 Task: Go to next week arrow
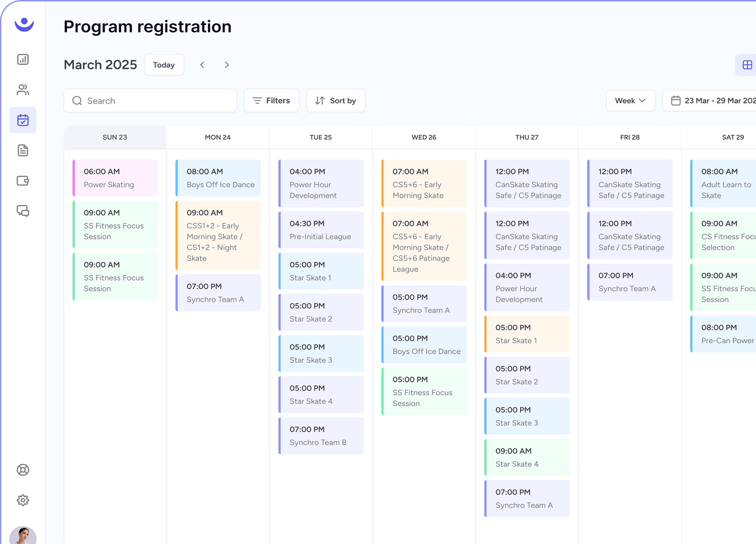[227, 65]
